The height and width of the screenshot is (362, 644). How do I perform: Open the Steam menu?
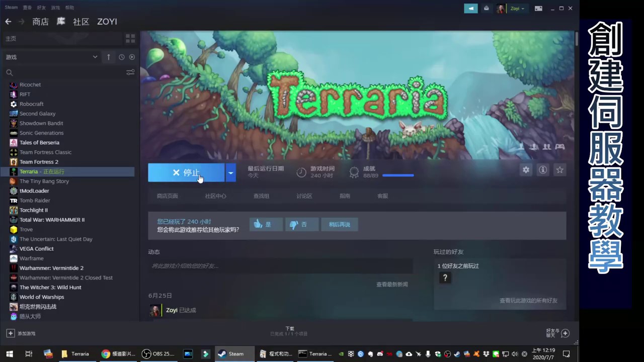11,8
